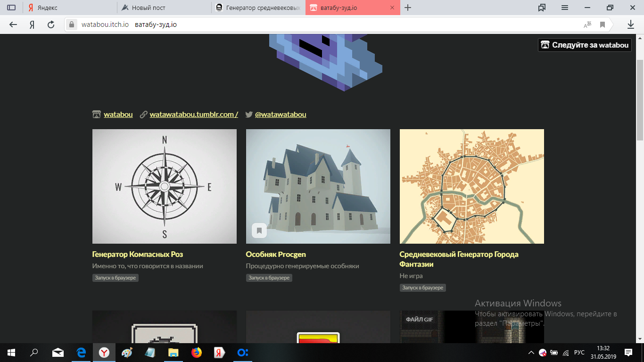
Task: Bookmark this page using address bar icon
Action: tap(602, 25)
